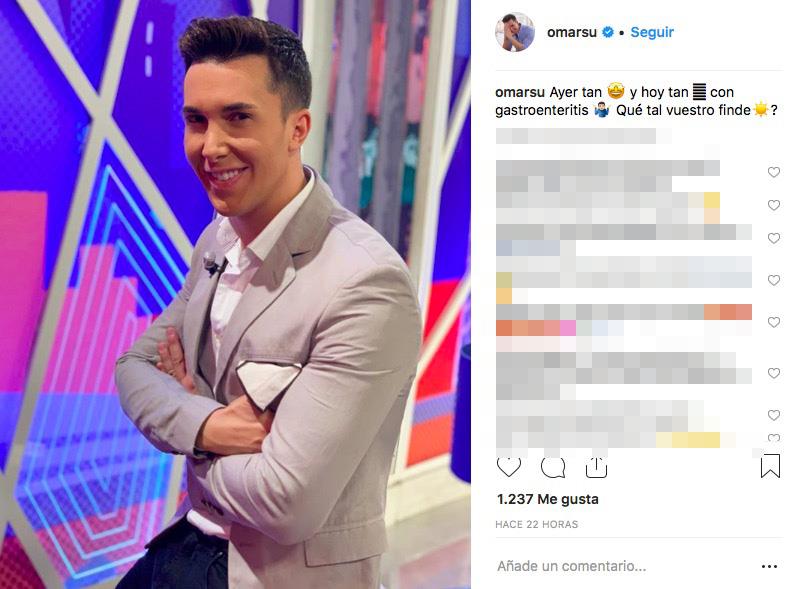Like the third comment's heart icon

[774, 238]
